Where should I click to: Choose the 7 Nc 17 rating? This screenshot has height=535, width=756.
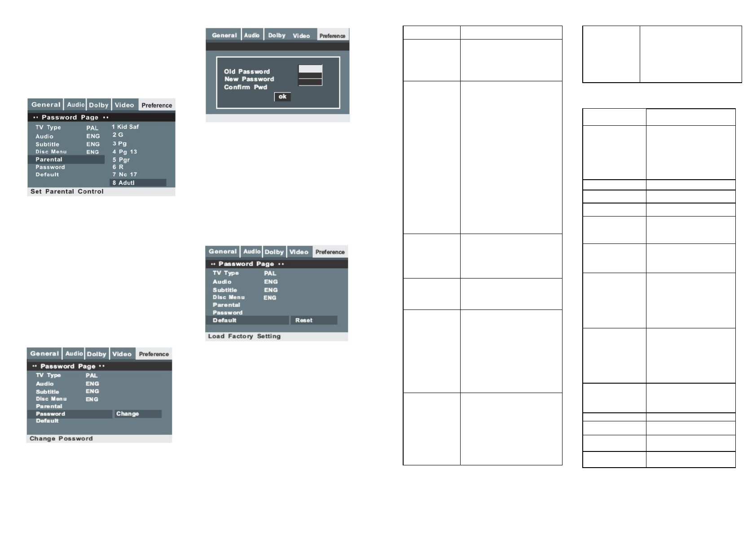point(124,175)
